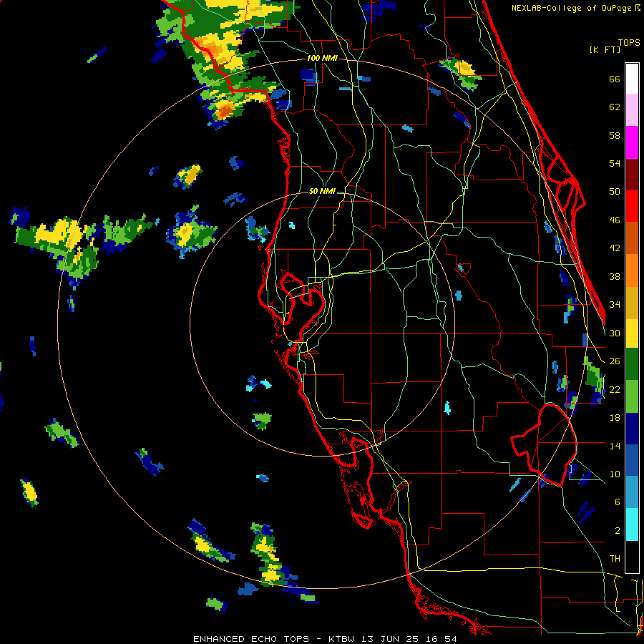Click the light pink legend swatch
The width and height of the screenshot is (644, 644).
(632, 110)
